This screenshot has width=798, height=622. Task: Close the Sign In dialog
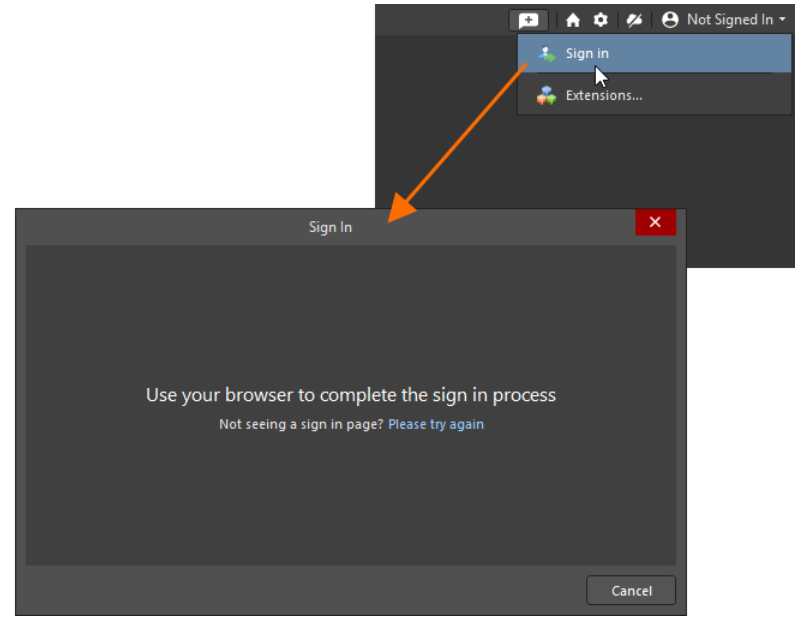(655, 222)
